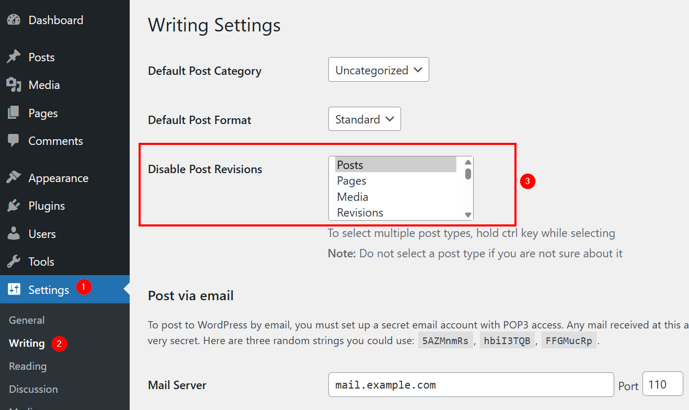Click the Writing Settings page title
This screenshot has height=410, width=689.
pos(214,25)
